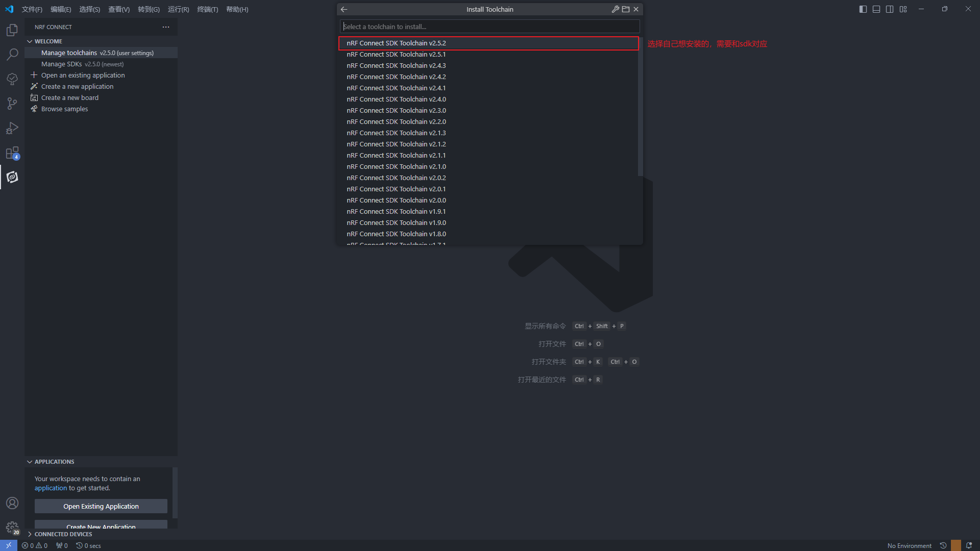Screen dimensions: 980x551
Task: Toggle bottom panel layout icon
Action: click(x=876, y=9)
